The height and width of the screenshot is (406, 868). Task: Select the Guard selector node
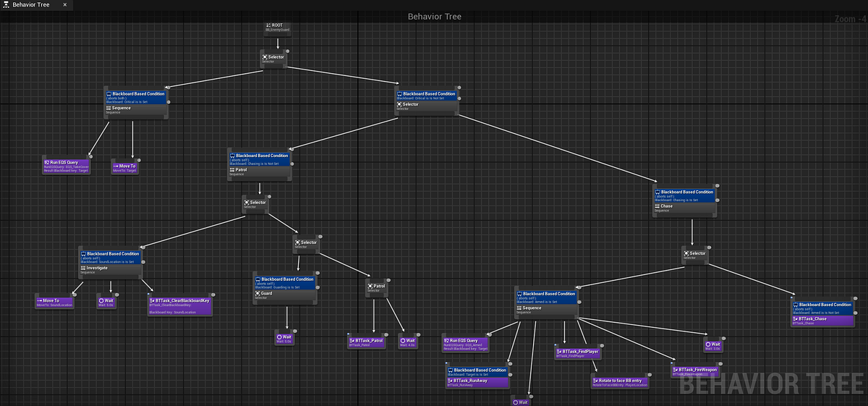tap(285, 296)
